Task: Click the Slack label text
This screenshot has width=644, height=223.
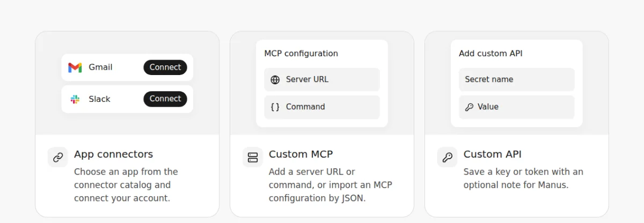Action: point(99,99)
